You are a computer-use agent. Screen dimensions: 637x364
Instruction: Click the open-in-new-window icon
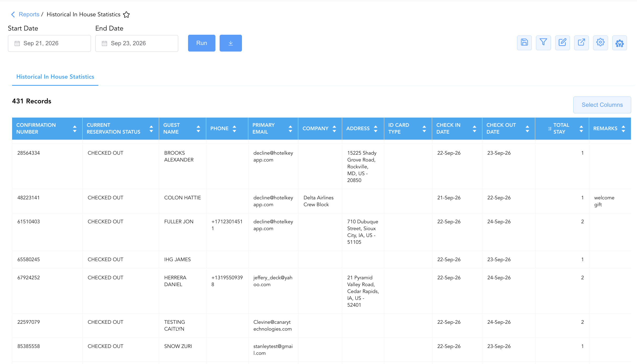pyautogui.click(x=581, y=43)
